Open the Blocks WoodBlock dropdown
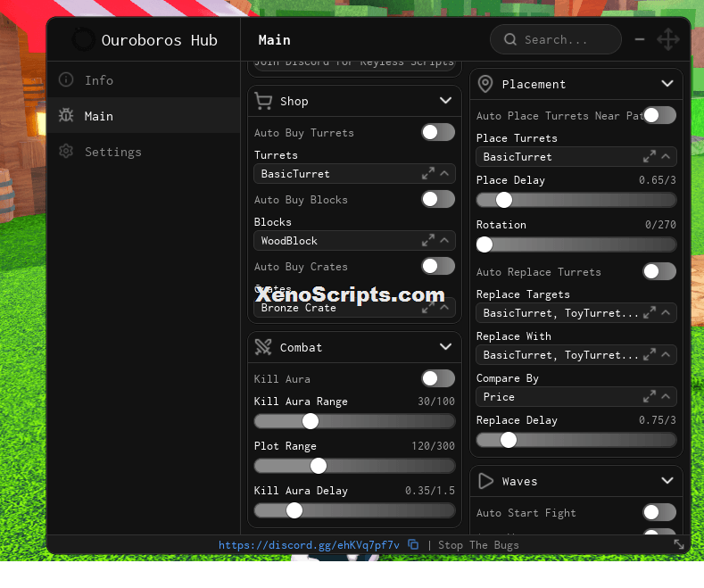Viewport: 704px width, 588px height. point(355,241)
